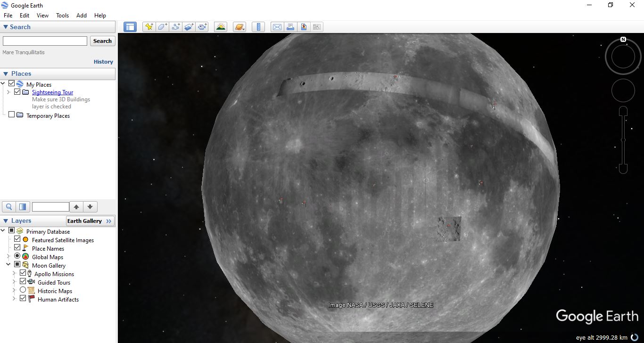Viewport: 644px width, 343px height.
Task: Click the Primary Database layer icon
Action: 20,231
